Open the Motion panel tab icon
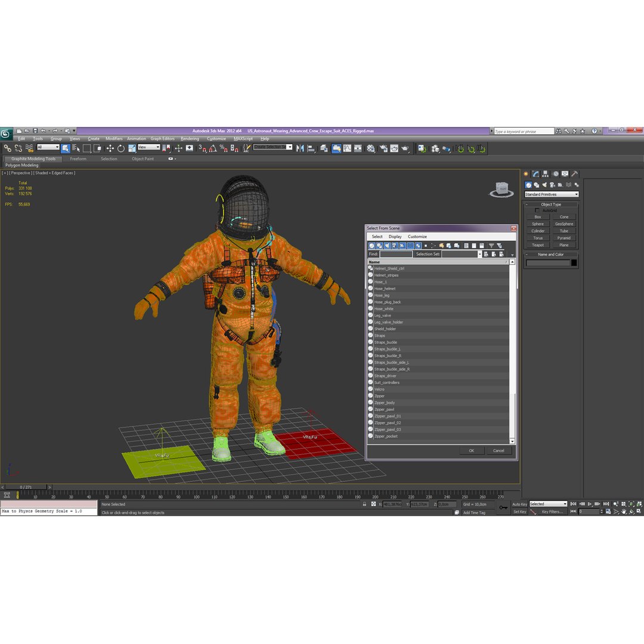The height and width of the screenshot is (644, 644). click(556, 174)
